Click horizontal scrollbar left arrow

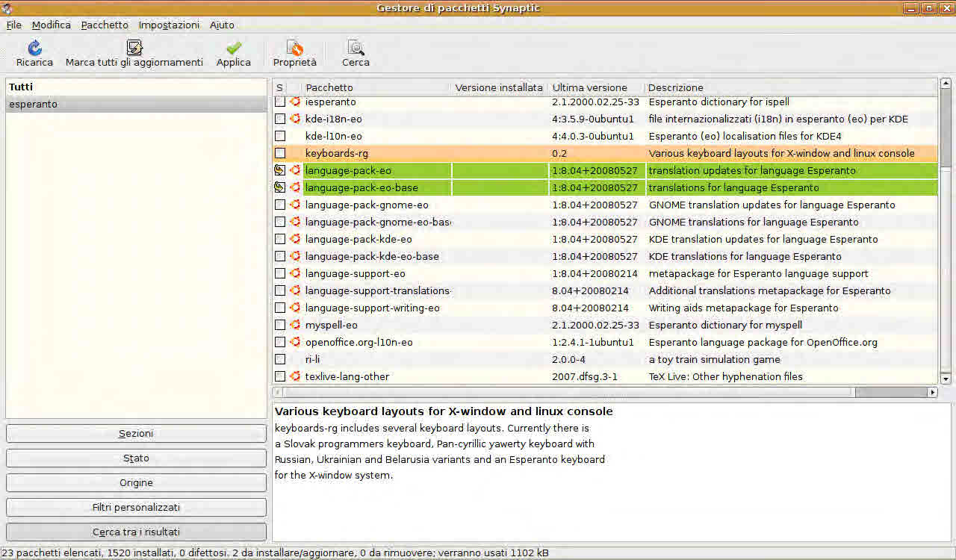278,392
